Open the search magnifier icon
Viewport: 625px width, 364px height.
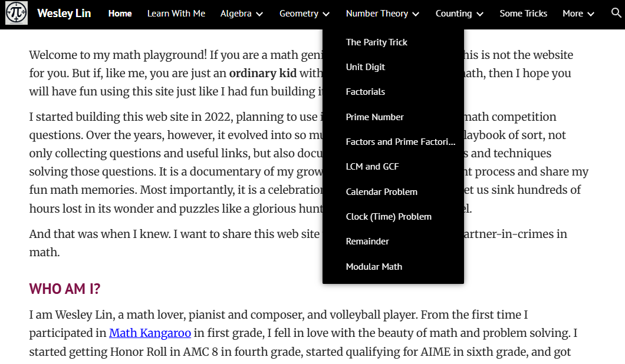616,13
